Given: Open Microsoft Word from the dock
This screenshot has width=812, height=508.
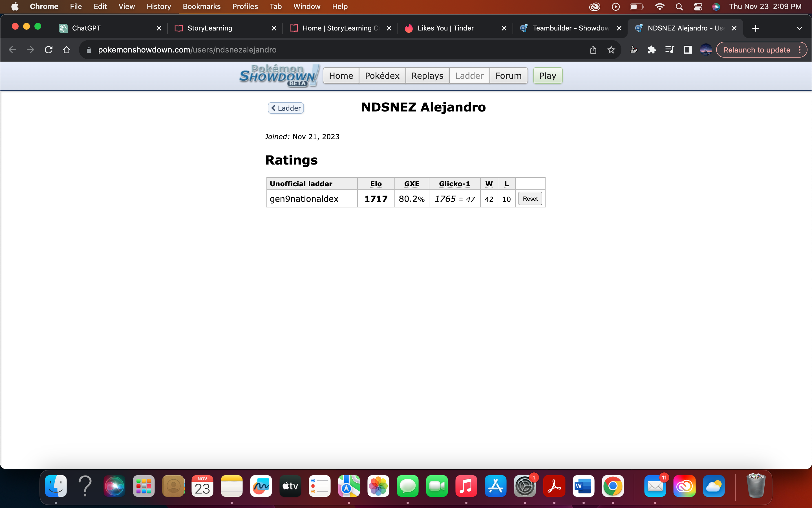Looking at the screenshot, I should [584, 486].
